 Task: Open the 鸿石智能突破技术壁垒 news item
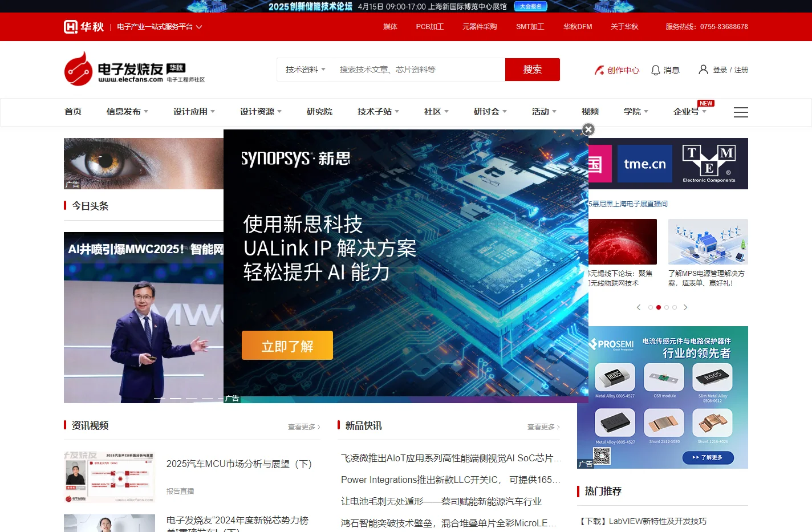[x=449, y=523]
